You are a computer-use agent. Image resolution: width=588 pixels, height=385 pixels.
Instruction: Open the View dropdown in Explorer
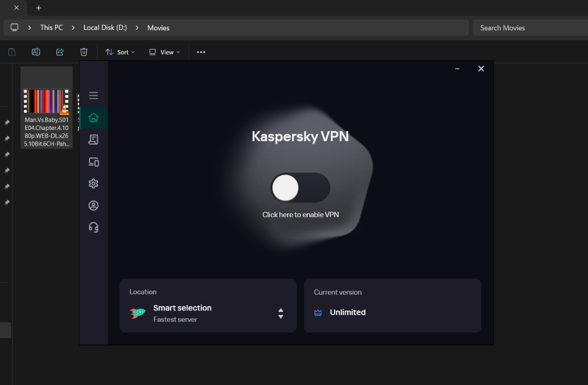click(x=165, y=52)
